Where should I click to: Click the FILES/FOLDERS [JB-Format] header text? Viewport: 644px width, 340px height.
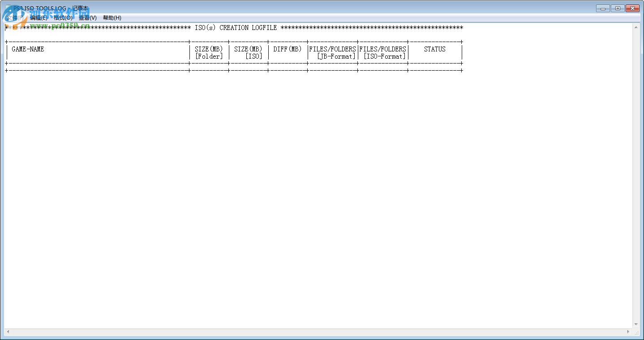point(332,52)
